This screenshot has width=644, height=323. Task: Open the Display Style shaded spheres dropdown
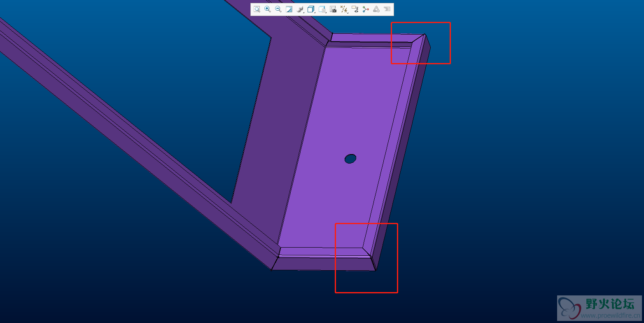[x=300, y=9]
